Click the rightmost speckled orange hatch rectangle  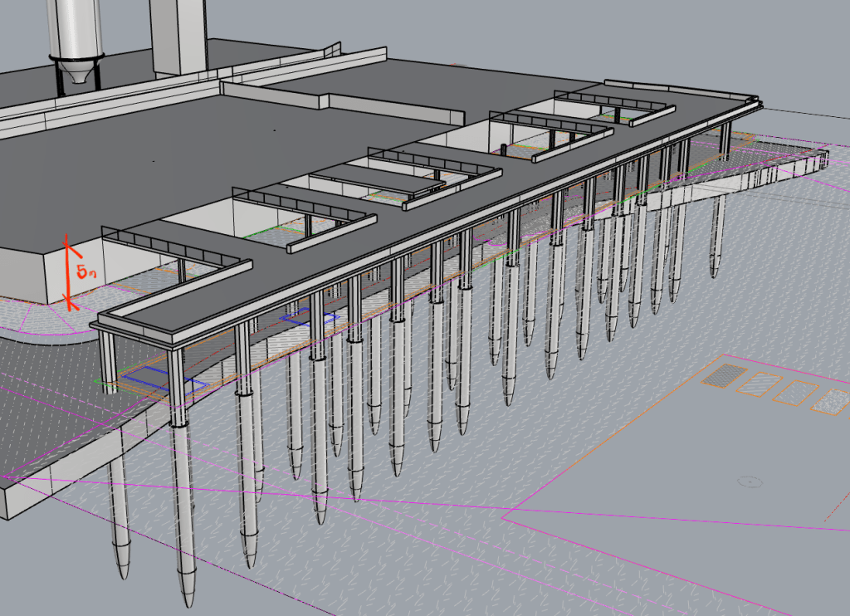pyautogui.click(x=833, y=402)
